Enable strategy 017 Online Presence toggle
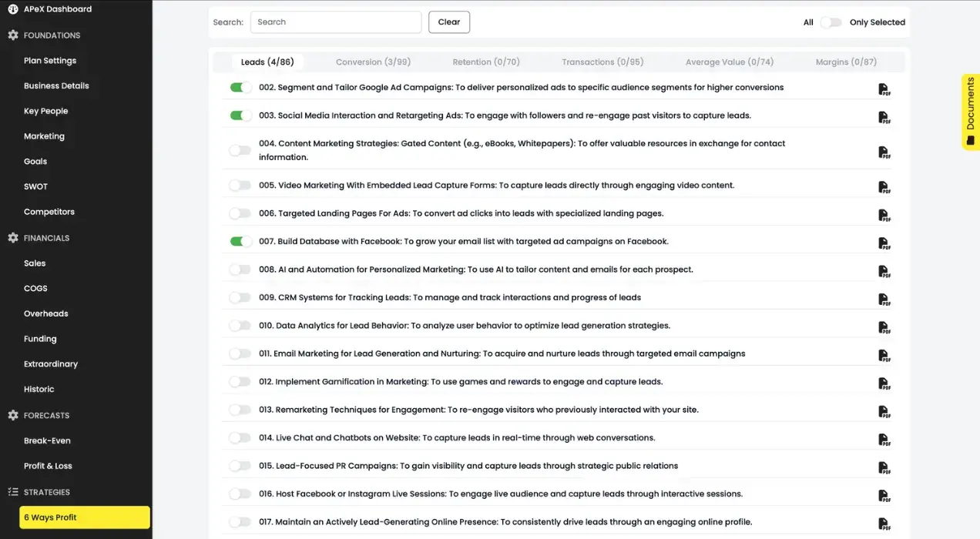980x539 pixels. [x=240, y=522]
